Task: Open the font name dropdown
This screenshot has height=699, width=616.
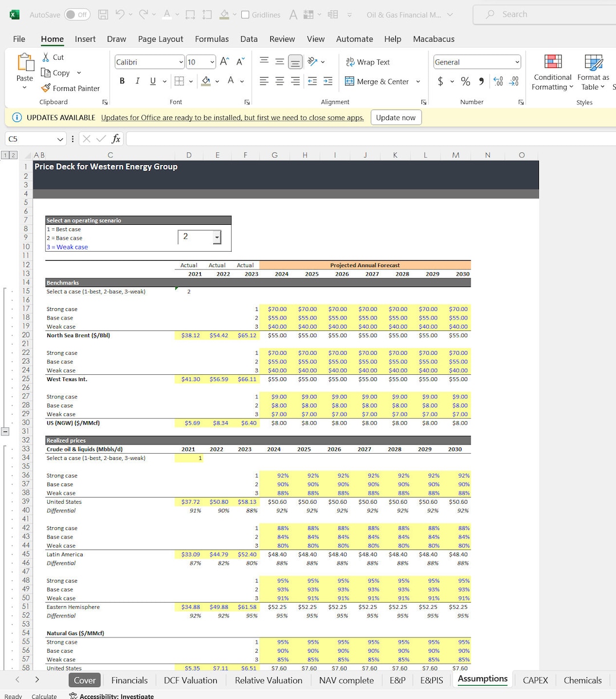Action: click(180, 62)
